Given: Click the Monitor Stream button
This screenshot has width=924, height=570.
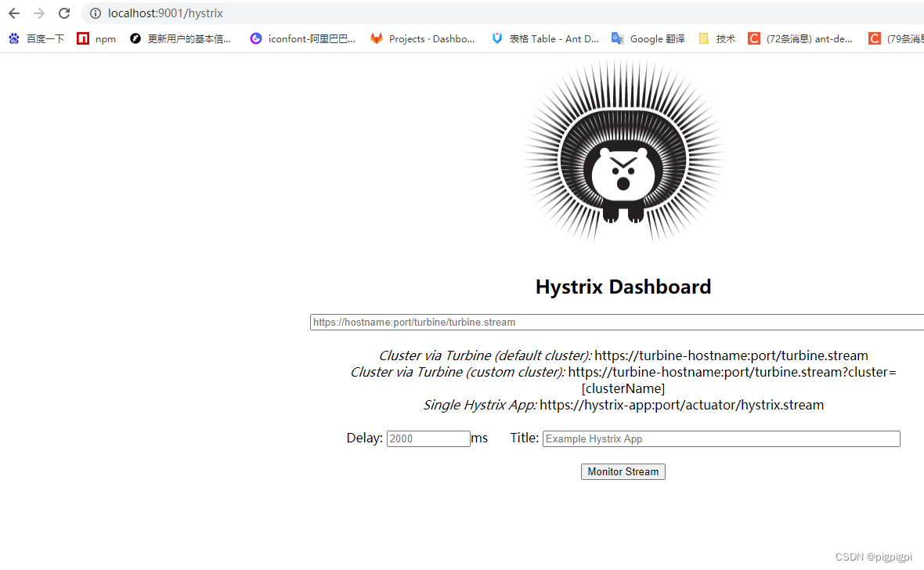Looking at the screenshot, I should click(623, 471).
